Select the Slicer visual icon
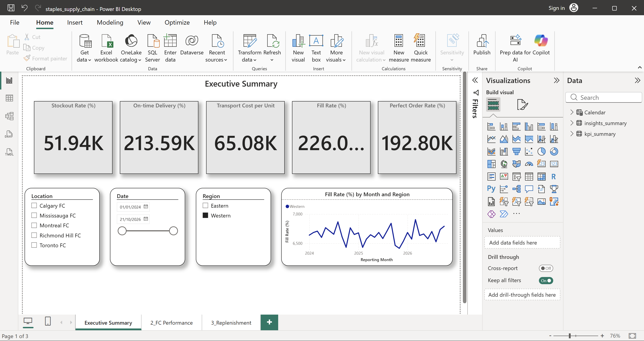This screenshot has height=341, width=644. [x=516, y=176]
